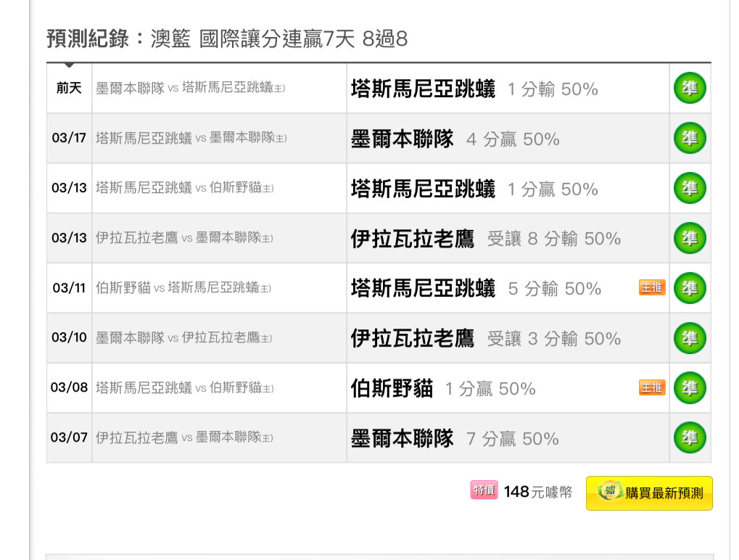Viewport: 739px width, 560px height.
Task: Click the 墨爾本聯隊 4 分贏 prediction cell
Action: click(x=508, y=138)
